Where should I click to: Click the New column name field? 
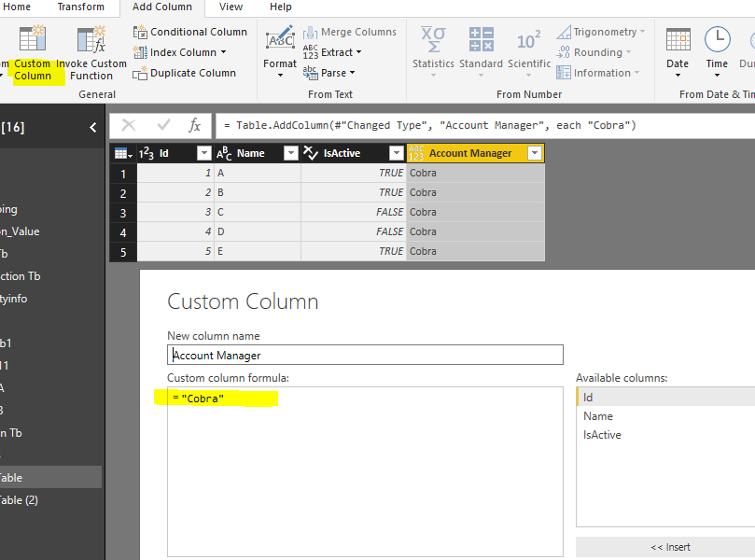[365, 355]
